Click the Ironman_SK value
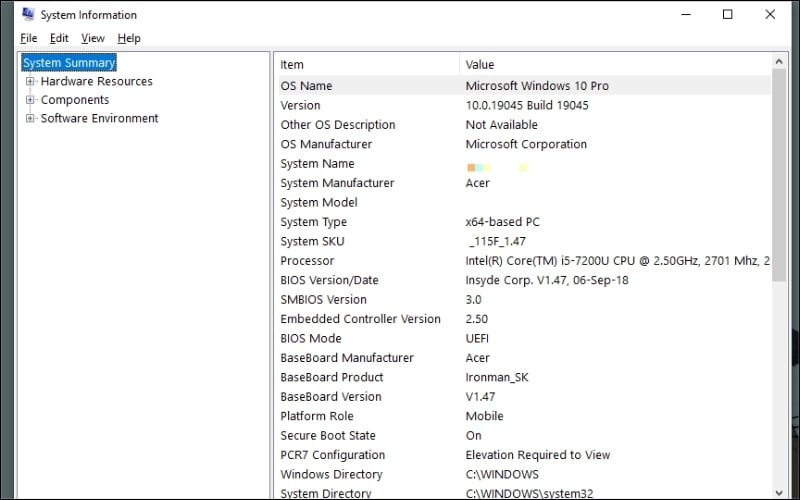 tap(497, 377)
